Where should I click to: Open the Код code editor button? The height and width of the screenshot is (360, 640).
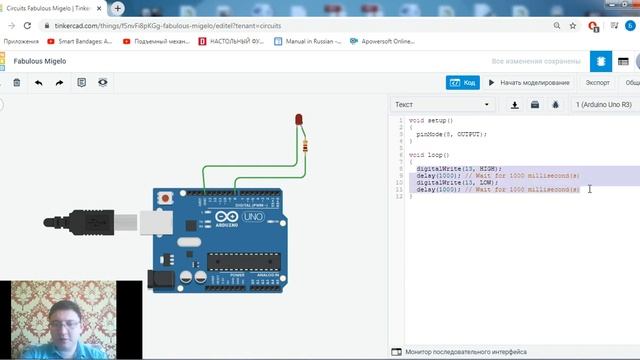(x=462, y=82)
